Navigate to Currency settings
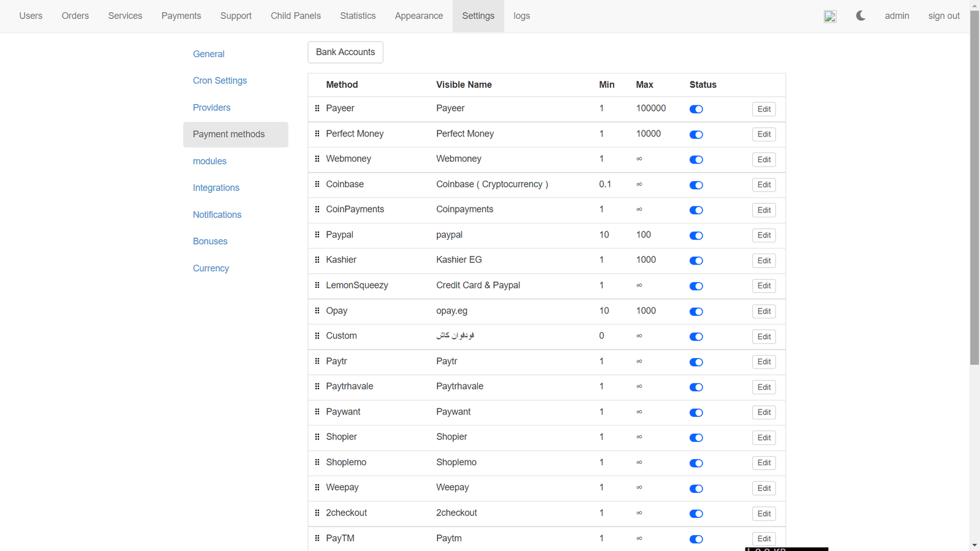 [211, 268]
